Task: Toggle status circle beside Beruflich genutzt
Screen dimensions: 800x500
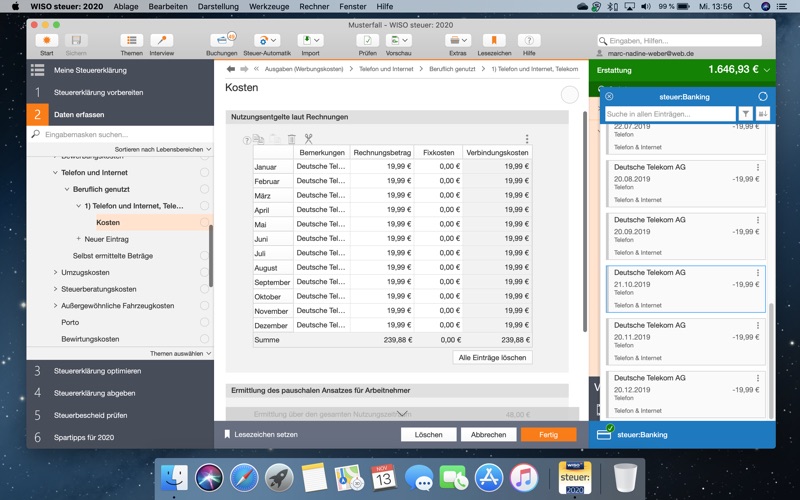Action: (x=205, y=189)
